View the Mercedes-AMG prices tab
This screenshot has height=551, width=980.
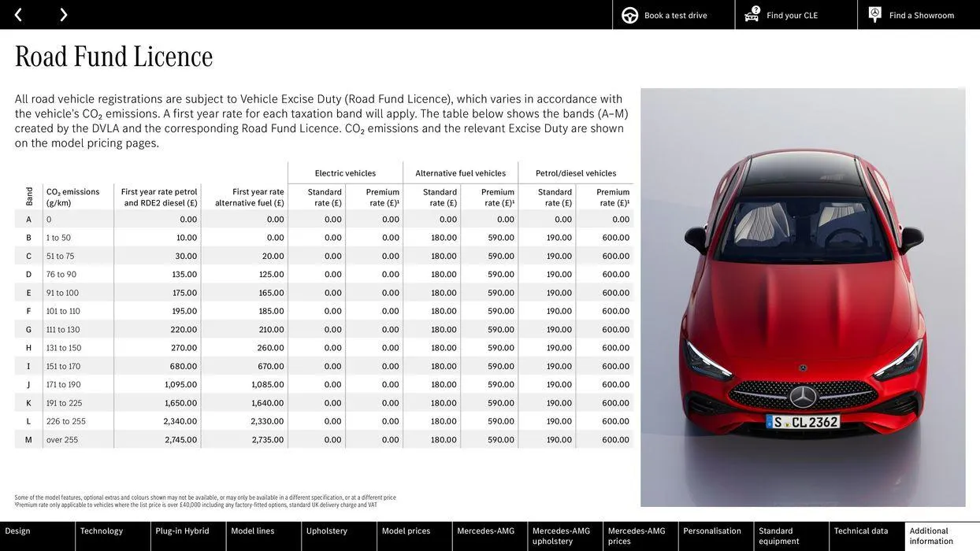tap(639, 535)
